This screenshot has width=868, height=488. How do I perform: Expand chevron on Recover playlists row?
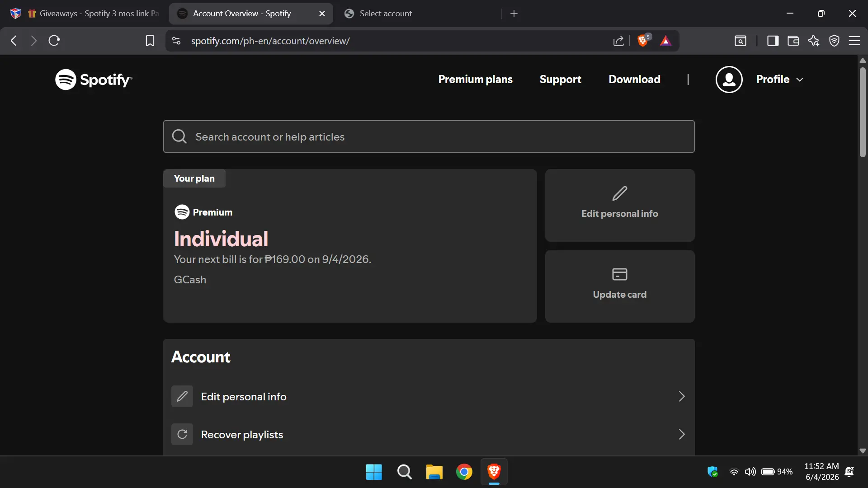682,434
